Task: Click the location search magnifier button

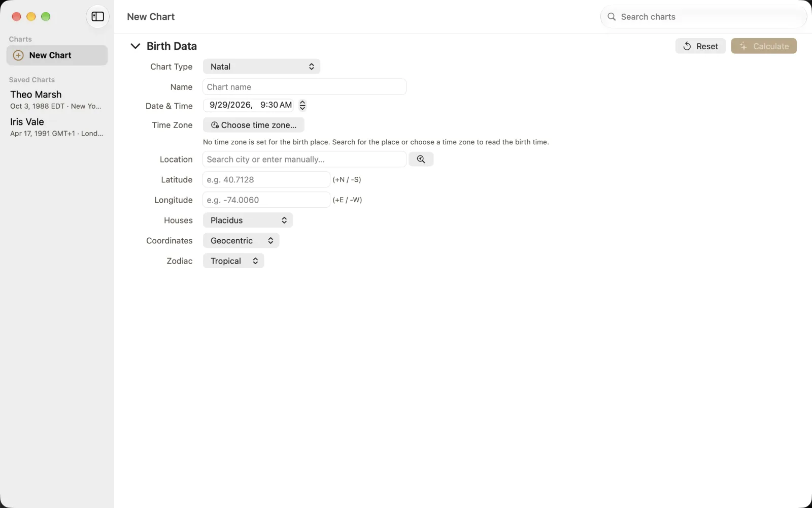Action: coord(421,159)
